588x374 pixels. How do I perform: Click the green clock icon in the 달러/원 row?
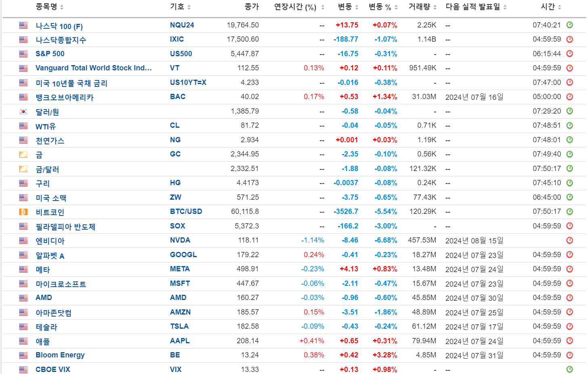pos(569,111)
